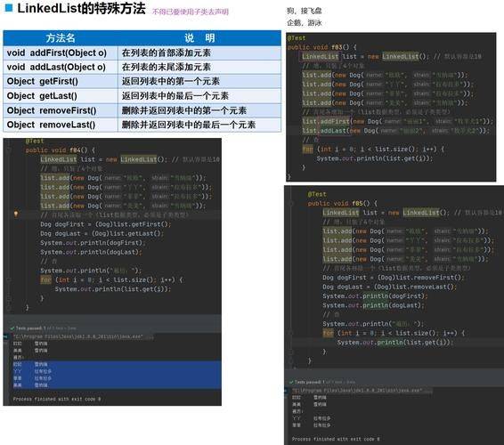Click the for loop line in f03 code
This screenshot has width=504, height=445.
(373, 150)
